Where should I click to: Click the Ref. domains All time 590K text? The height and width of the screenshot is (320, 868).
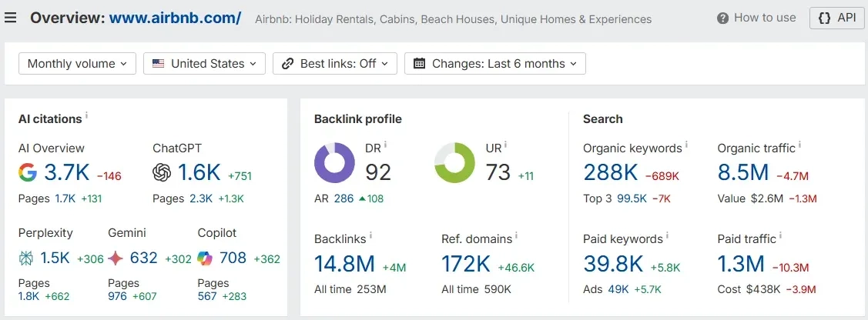[476, 289]
